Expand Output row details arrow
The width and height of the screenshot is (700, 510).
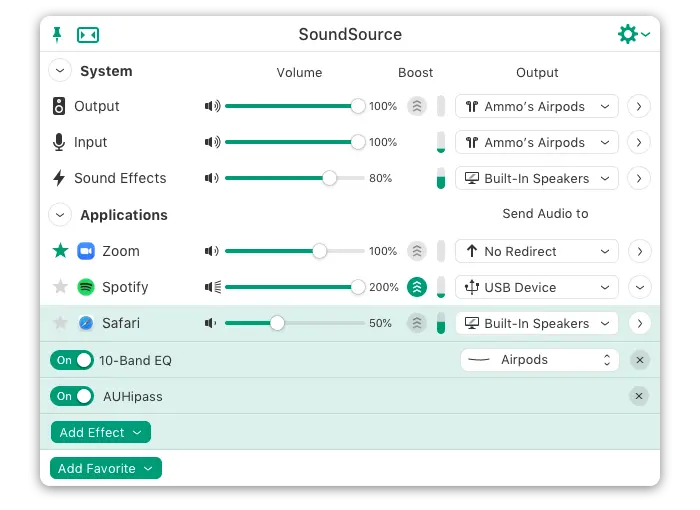[x=639, y=106]
